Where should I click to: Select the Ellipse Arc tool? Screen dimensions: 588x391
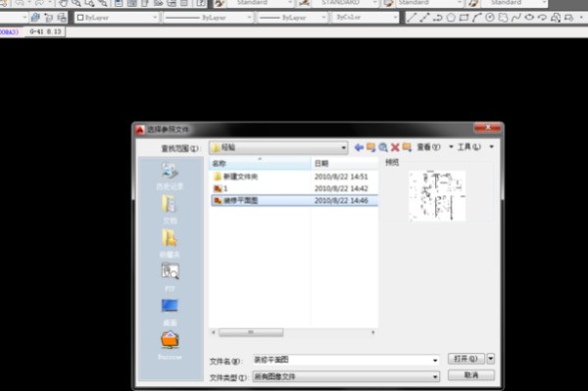pos(542,18)
